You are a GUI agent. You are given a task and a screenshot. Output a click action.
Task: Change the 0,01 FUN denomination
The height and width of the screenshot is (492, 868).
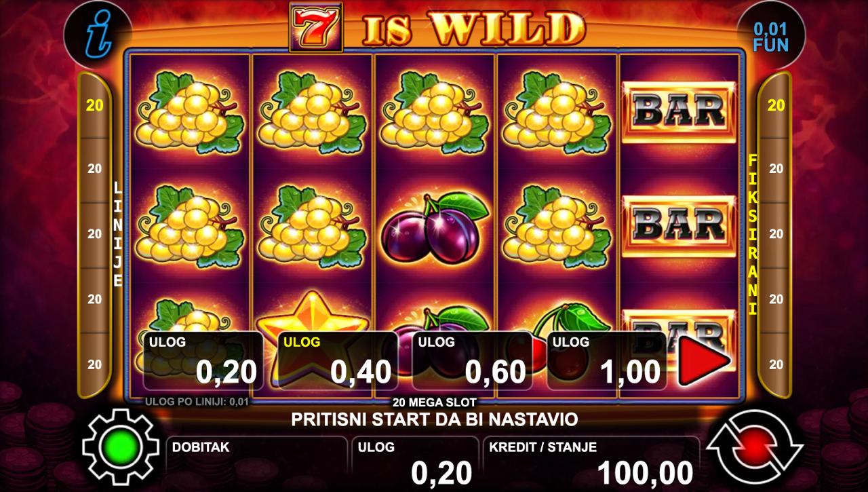click(771, 37)
